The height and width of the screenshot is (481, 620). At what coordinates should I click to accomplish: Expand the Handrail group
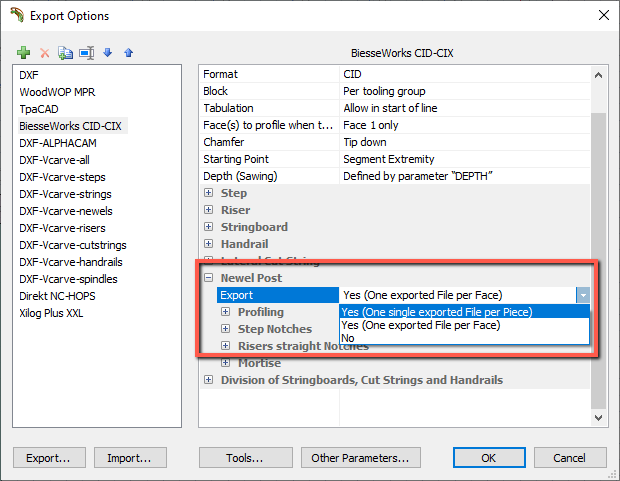tap(208, 244)
